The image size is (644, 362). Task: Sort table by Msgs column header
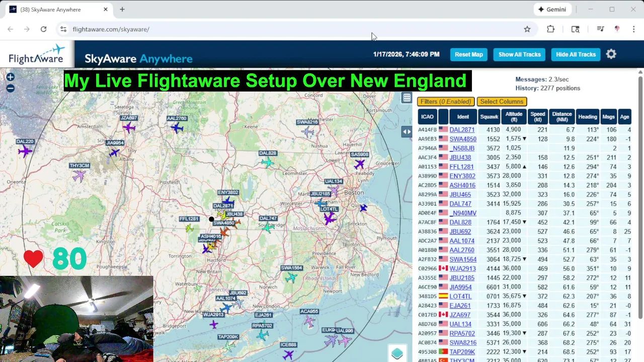[x=609, y=117]
